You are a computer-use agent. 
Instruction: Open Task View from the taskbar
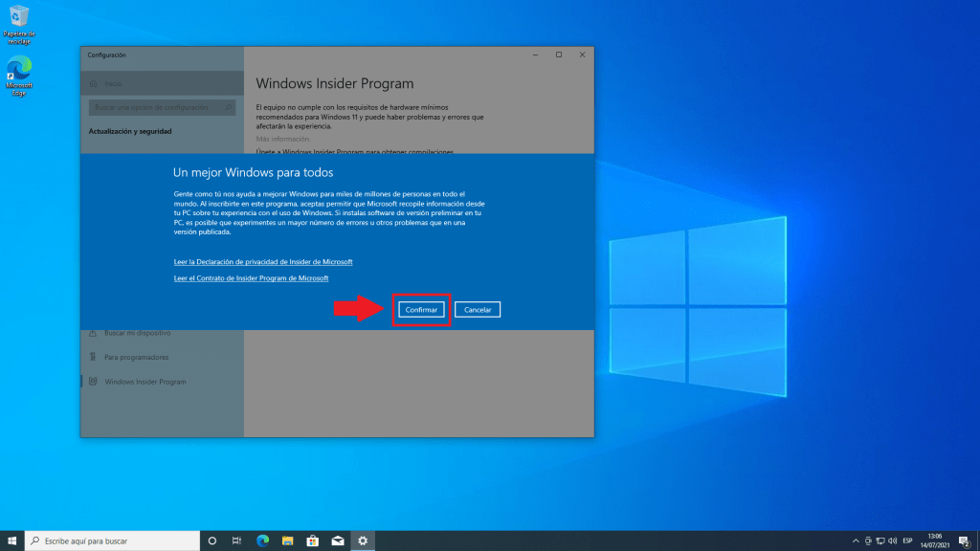[x=236, y=540]
